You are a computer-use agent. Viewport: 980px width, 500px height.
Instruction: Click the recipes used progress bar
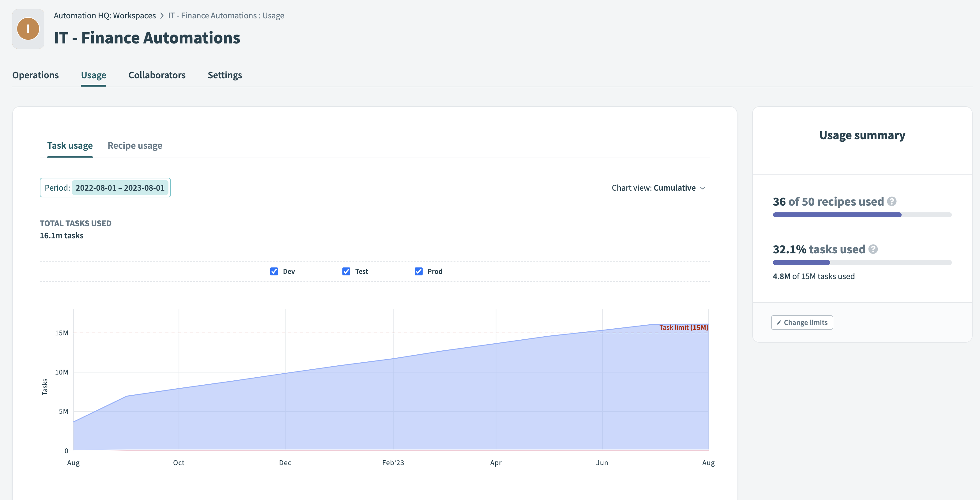(x=862, y=215)
